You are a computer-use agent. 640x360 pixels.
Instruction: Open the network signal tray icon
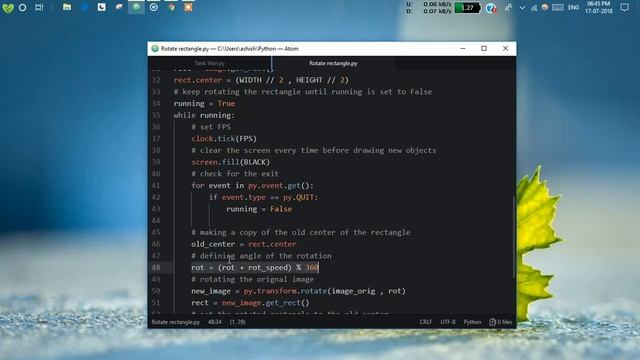tap(534, 8)
